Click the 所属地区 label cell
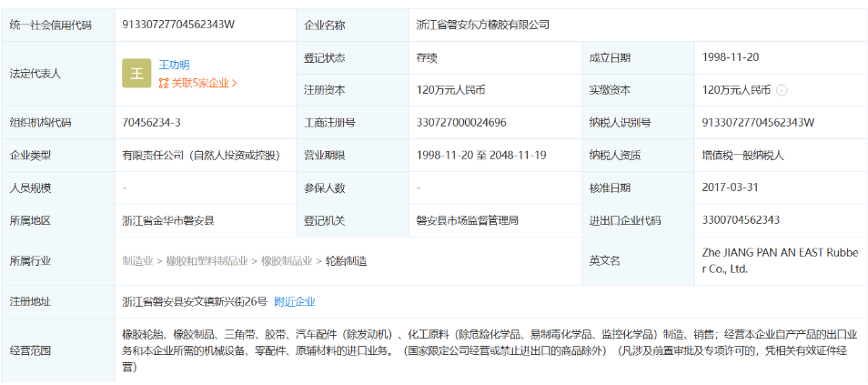 coord(58,221)
